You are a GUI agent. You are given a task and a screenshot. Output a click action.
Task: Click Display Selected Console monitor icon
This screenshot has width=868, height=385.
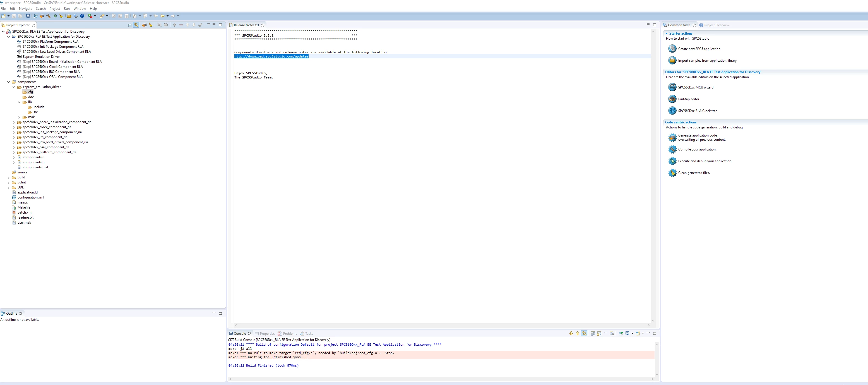tap(627, 333)
